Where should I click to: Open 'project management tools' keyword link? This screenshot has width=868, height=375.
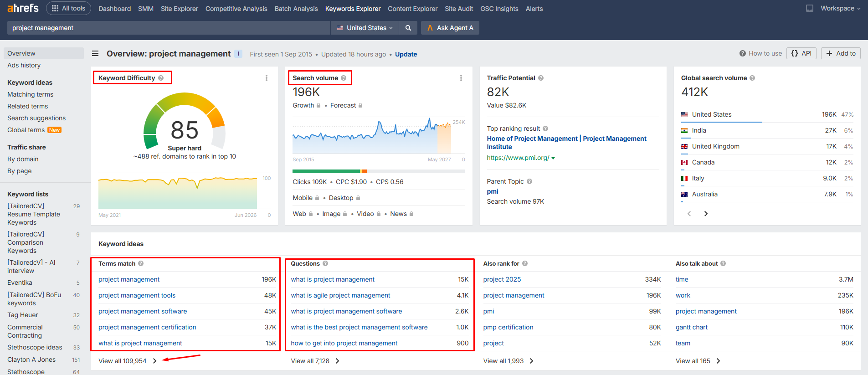point(137,295)
